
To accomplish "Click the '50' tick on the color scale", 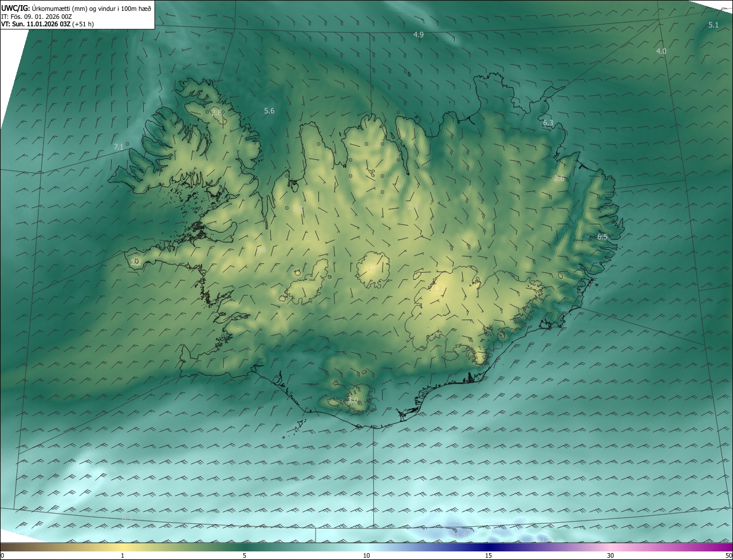I will 728,556.
